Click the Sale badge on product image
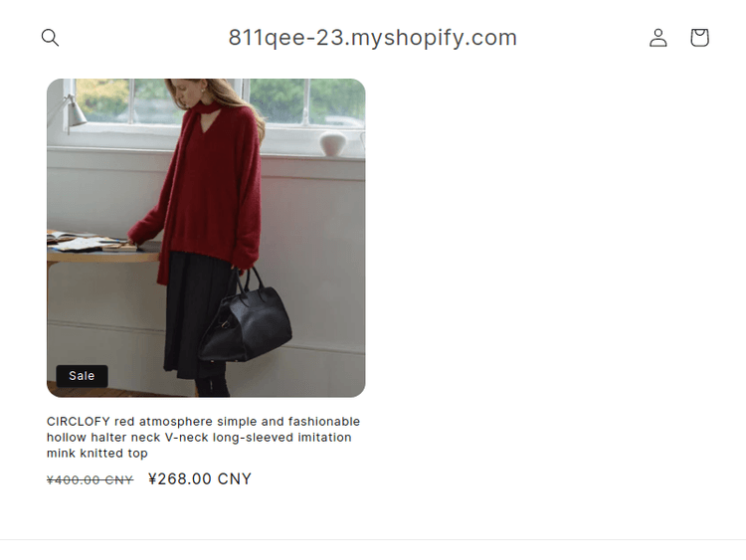 [82, 376]
